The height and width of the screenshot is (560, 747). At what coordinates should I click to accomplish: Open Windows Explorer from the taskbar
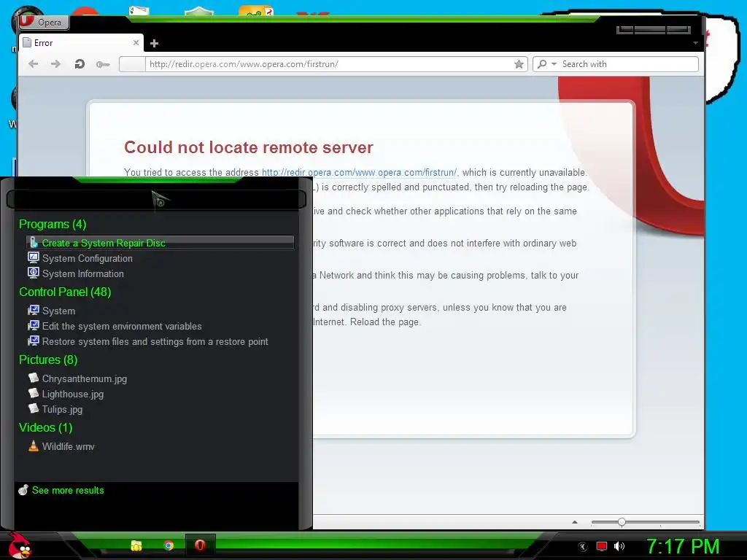click(136, 545)
